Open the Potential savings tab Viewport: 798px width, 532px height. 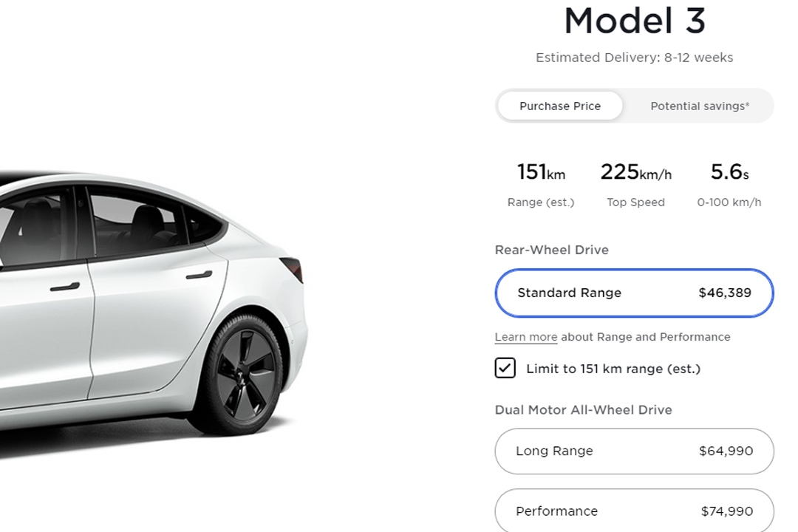coord(699,106)
